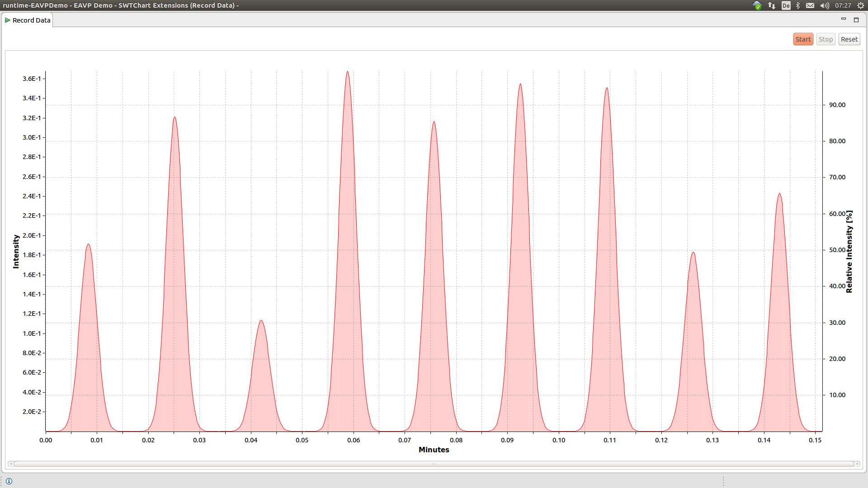
Task: Click the 10.00 relative intensity label
Action: tap(837, 395)
